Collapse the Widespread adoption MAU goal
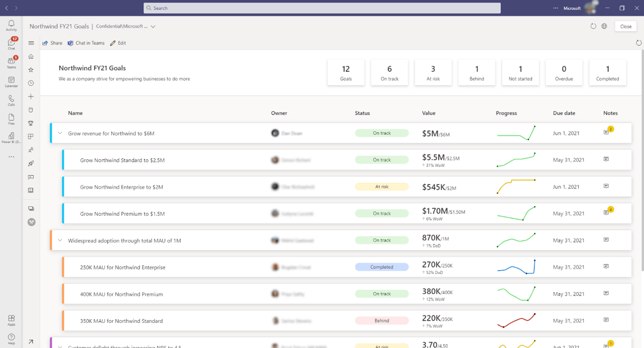 (x=60, y=240)
